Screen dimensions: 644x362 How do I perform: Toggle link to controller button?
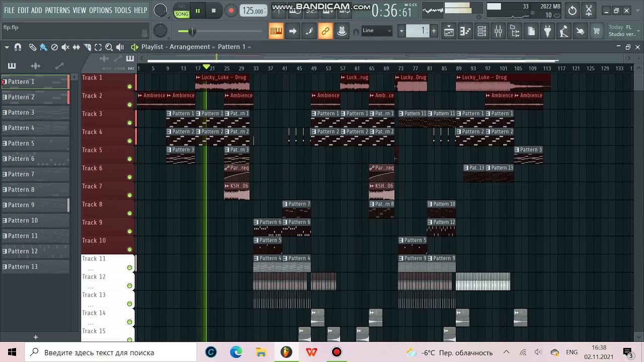[x=326, y=31]
